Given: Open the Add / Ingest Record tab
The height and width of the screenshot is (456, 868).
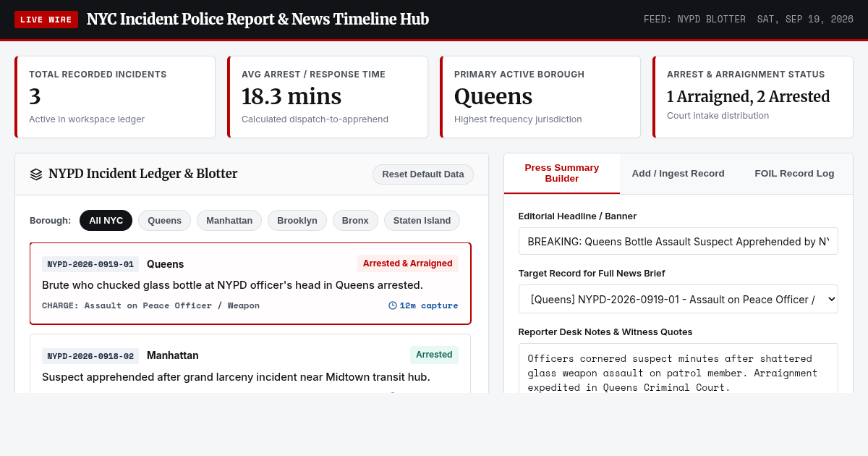Looking at the screenshot, I should tap(678, 174).
